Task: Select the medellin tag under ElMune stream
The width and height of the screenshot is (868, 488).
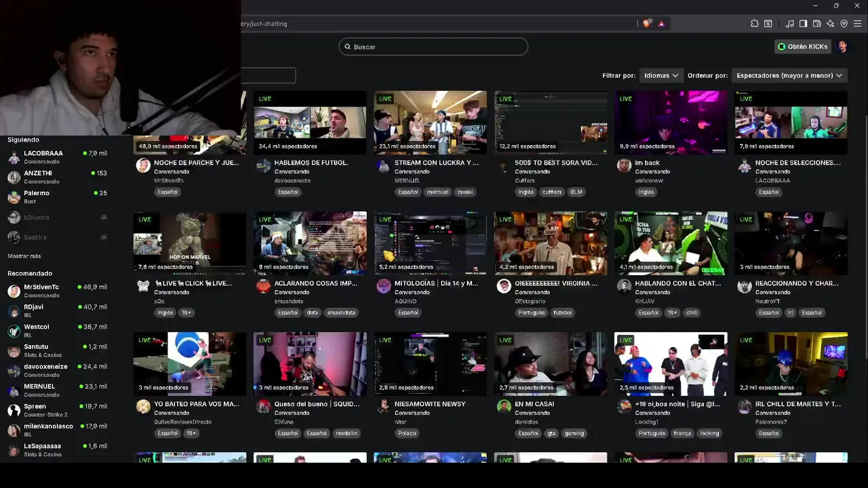Action: point(347,433)
